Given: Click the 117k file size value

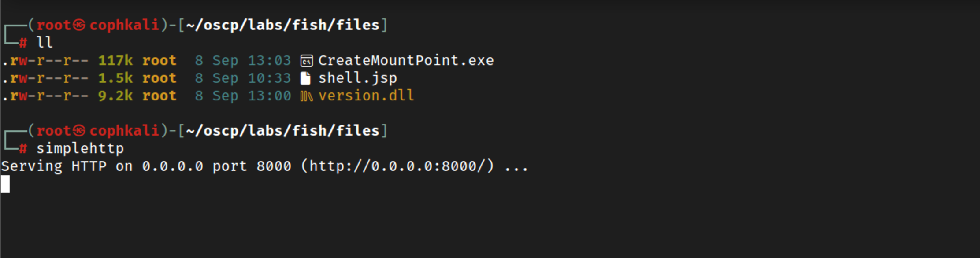Looking at the screenshot, I should 115,60.
